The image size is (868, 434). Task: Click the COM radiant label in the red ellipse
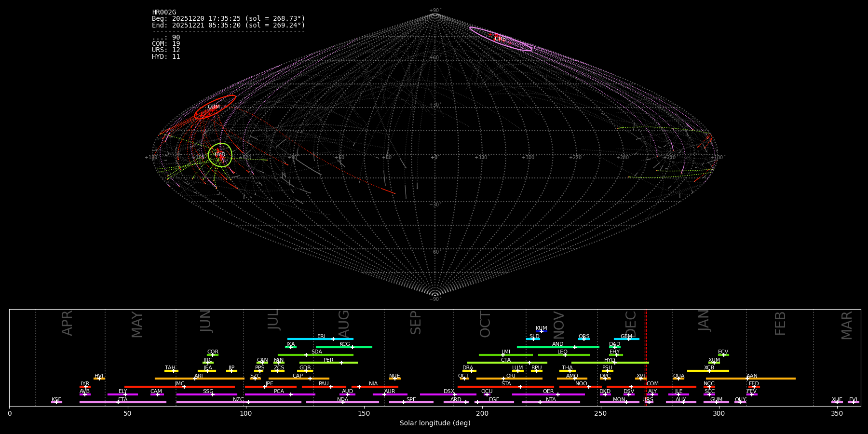pos(214,107)
